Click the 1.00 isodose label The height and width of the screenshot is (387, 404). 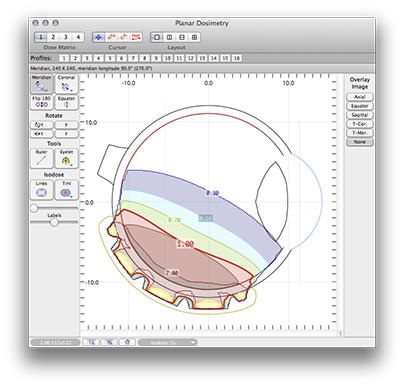[185, 244]
